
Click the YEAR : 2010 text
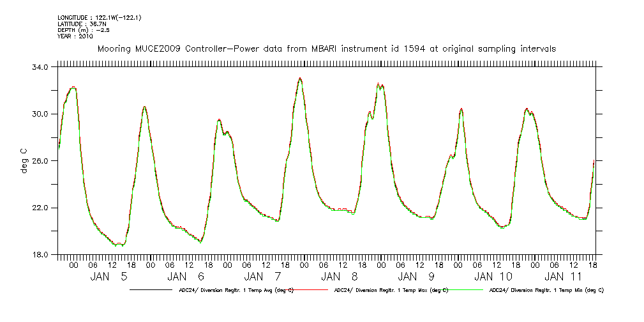click(77, 36)
